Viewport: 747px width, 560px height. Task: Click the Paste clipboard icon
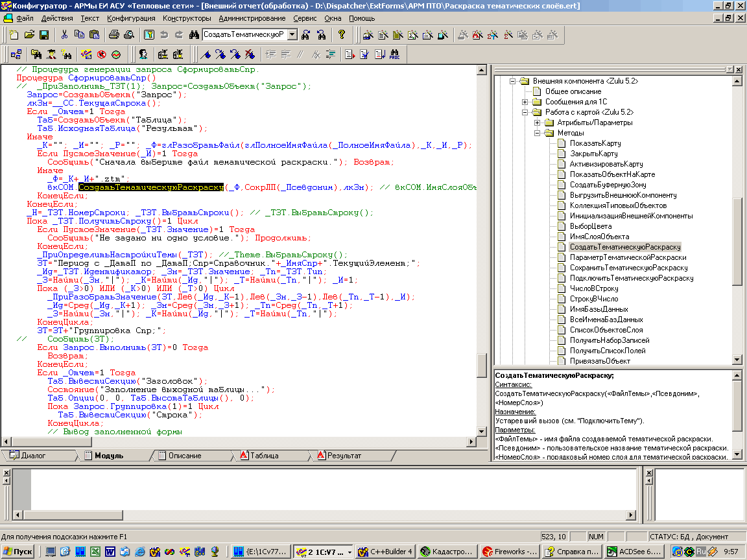pos(94,34)
